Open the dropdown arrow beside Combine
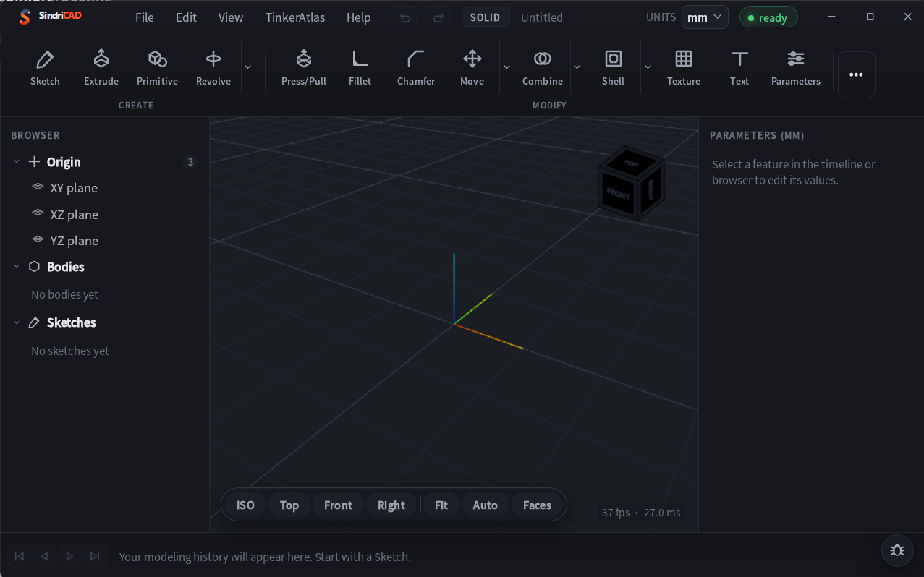The image size is (924, 577). coord(577,67)
